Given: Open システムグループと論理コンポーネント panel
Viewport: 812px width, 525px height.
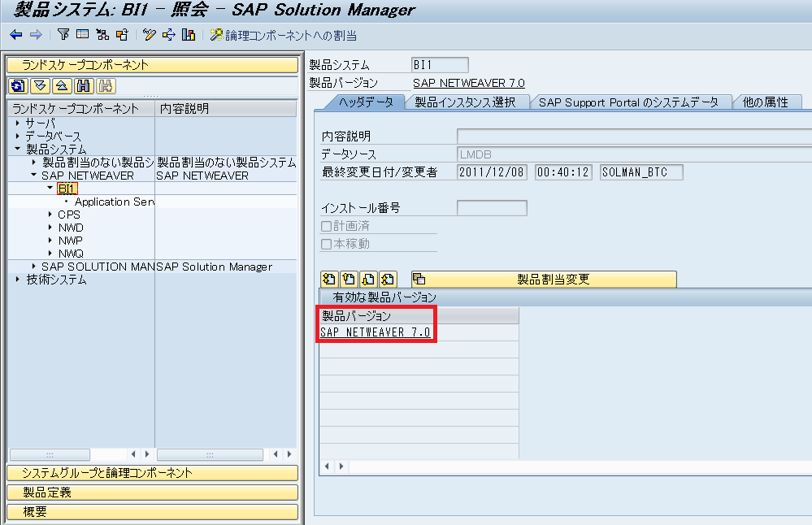Looking at the screenshot, I should point(152,473).
